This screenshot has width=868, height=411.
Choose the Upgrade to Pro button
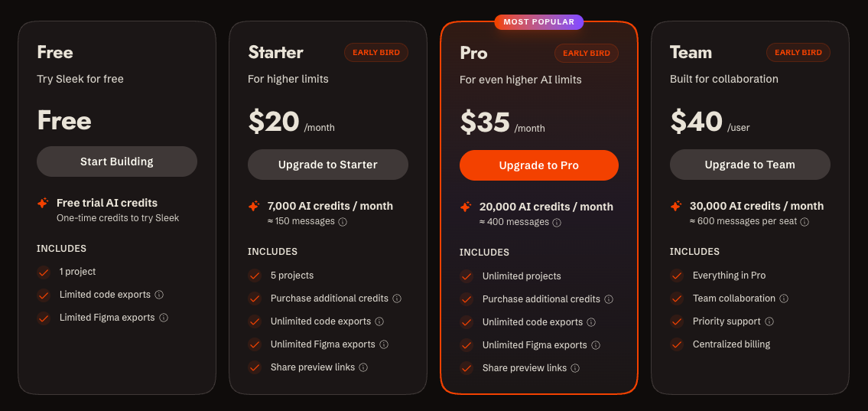[x=539, y=165]
